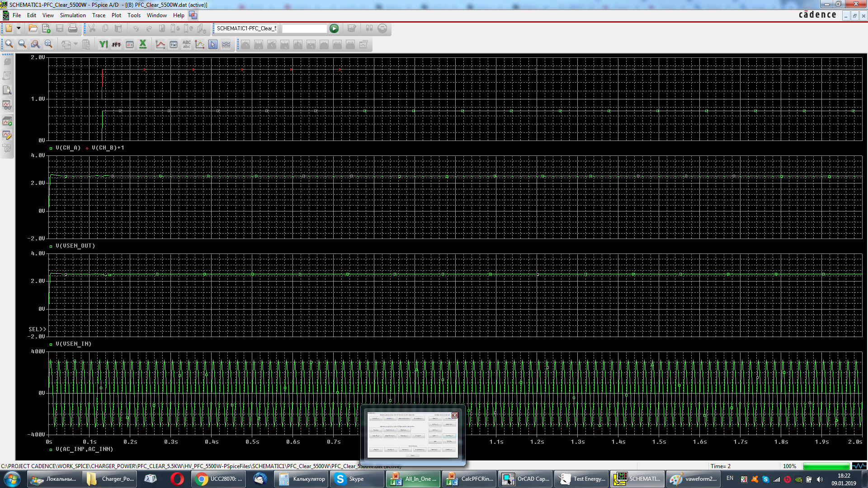Click the Zoom In magnifier icon
The width and height of the screenshot is (868, 488).
pyautogui.click(x=9, y=44)
